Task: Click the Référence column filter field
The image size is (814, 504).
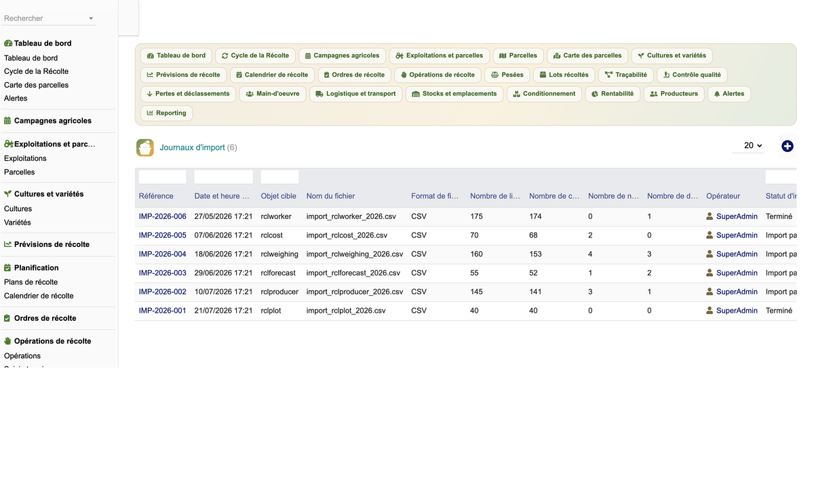Action: click(x=163, y=177)
